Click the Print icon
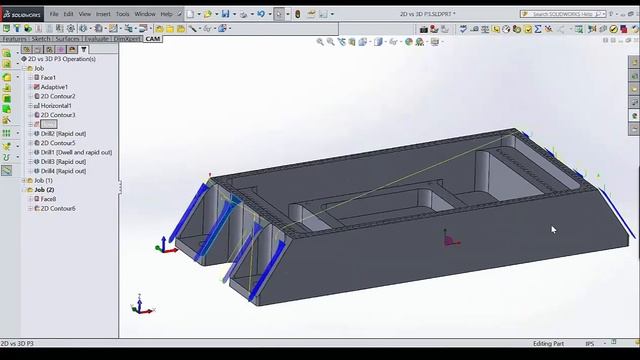Screen dimensions: 640x360 point(243,14)
